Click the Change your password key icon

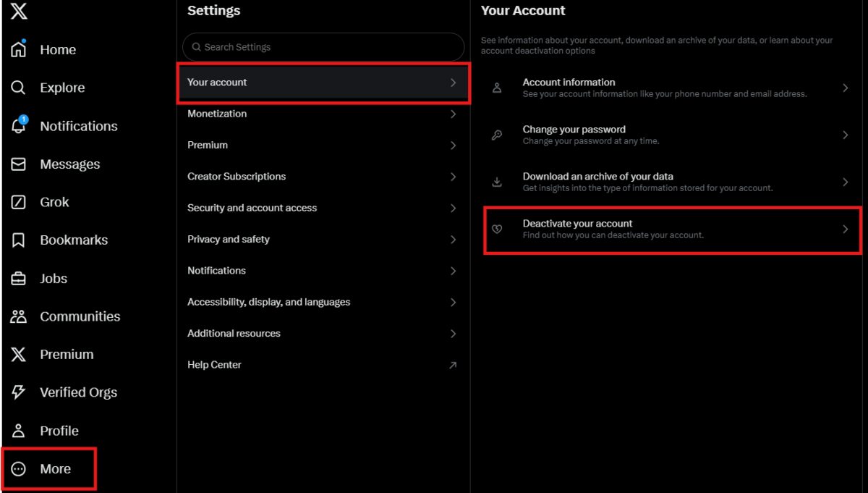tap(497, 135)
